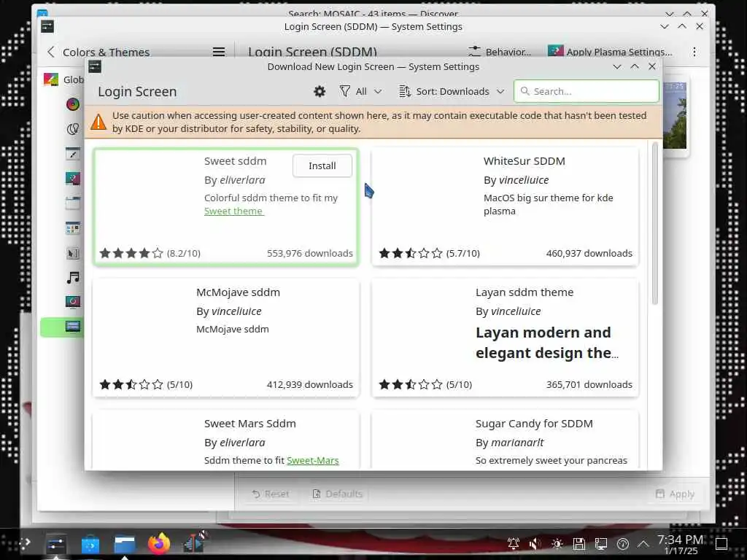Open Plasma Style sidebar icon

(x=73, y=178)
